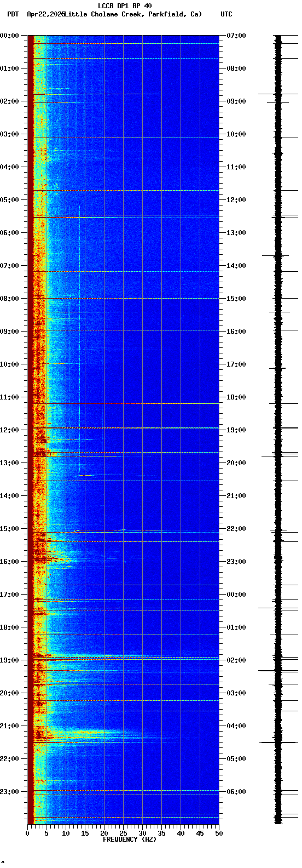
Task: Click the 10 Hz frequency tick label
Action: 66,833
